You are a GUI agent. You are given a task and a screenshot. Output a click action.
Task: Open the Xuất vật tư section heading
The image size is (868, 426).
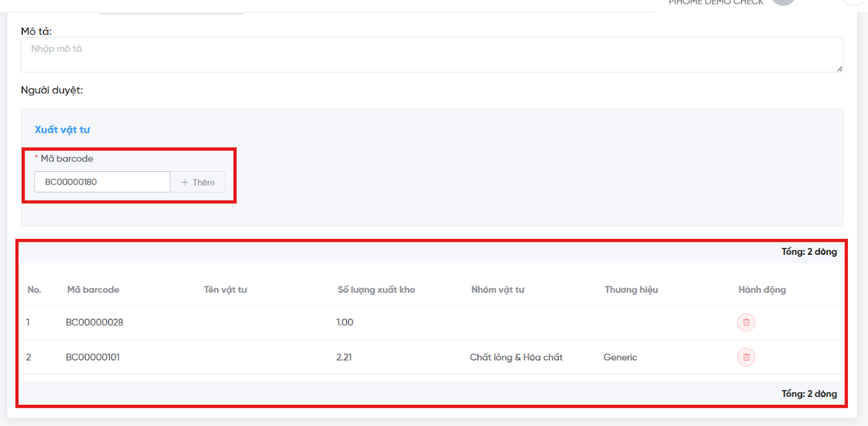tap(62, 130)
